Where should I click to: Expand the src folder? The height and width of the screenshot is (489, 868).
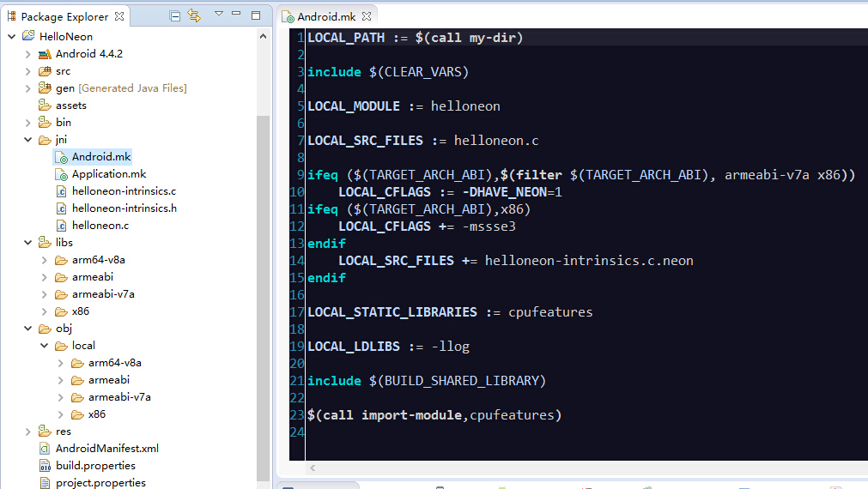coord(28,71)
